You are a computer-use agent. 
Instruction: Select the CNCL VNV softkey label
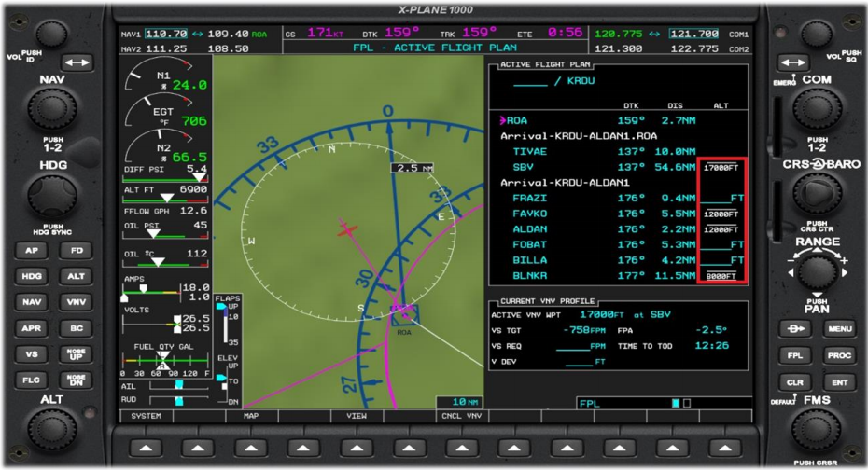(461, 416)
